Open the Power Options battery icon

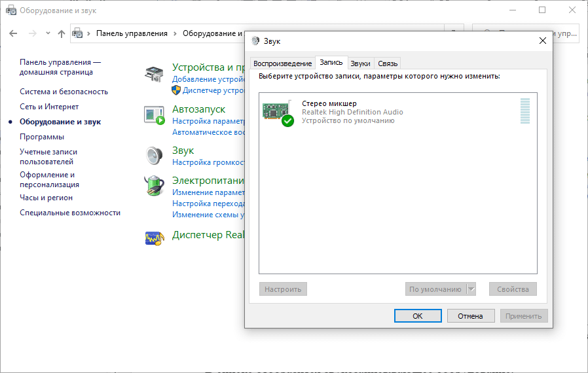pos(154,186)
